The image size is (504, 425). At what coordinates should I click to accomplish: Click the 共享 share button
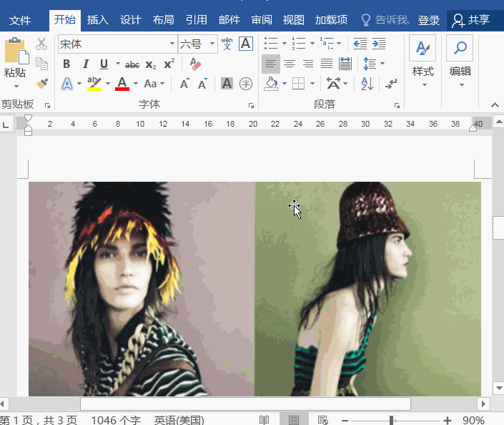click(x=475, y=20)
